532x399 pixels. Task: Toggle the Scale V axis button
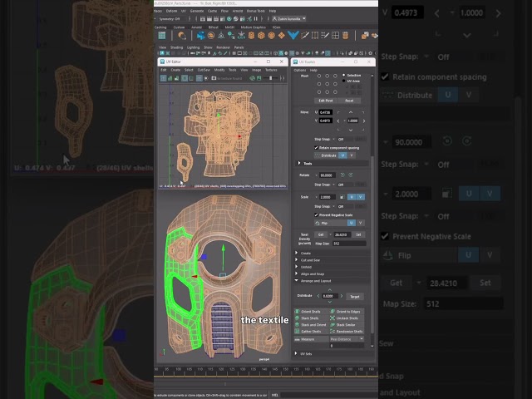pos(360,197)
